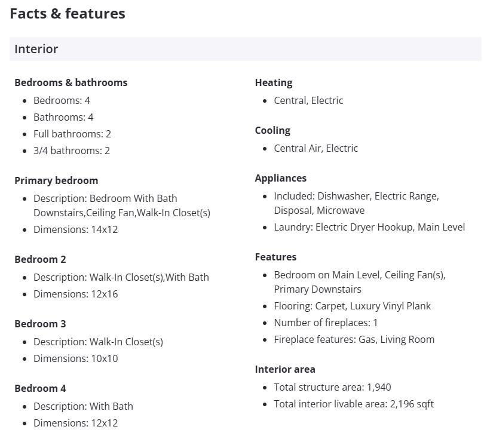Click the Bedroom 2 subheading
Image resolution: width=484 pixels, height=448 pixels.
pos(40,259)
